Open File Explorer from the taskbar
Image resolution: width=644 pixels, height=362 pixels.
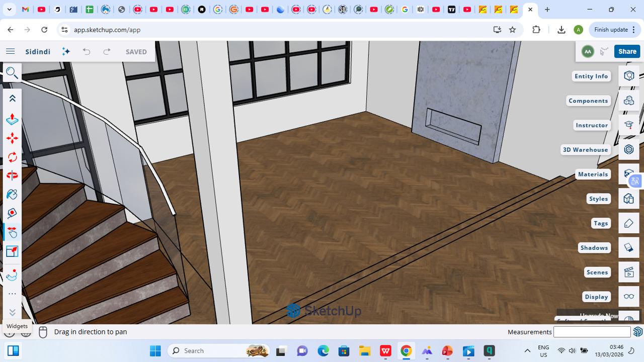point(364,351)
